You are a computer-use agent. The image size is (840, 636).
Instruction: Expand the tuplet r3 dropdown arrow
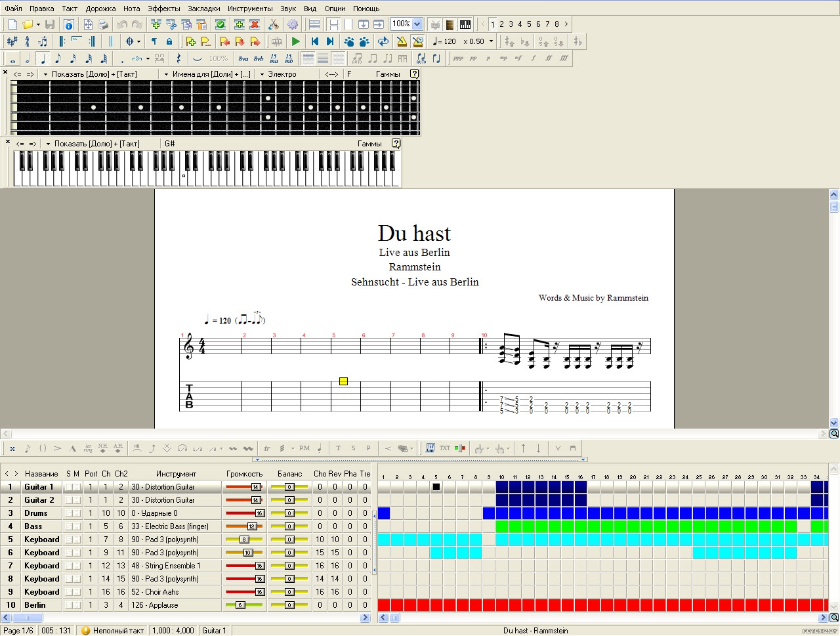(x=148, y=58)
